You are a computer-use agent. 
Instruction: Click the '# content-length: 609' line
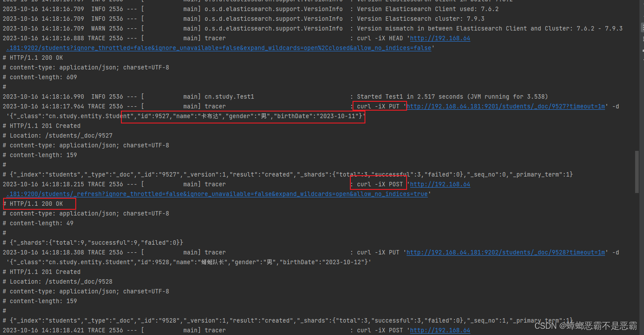coord(40,77)
